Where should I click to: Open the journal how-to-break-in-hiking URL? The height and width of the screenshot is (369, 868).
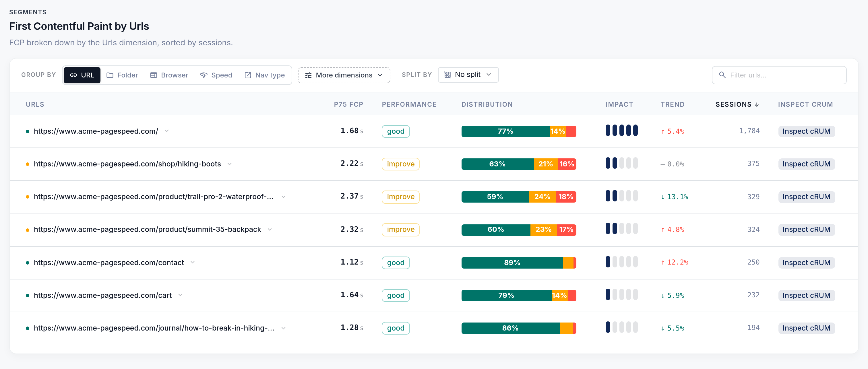coord(154,328)
